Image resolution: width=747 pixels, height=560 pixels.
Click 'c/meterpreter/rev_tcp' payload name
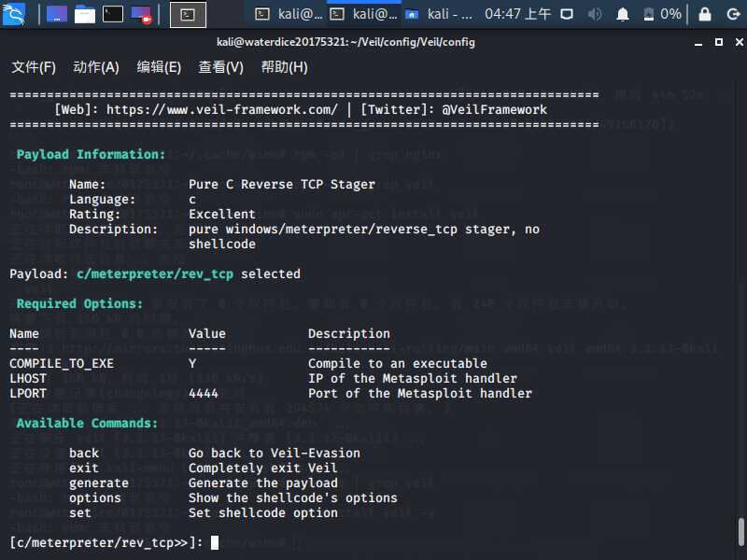pyautogui.click(x=155, y=274)
